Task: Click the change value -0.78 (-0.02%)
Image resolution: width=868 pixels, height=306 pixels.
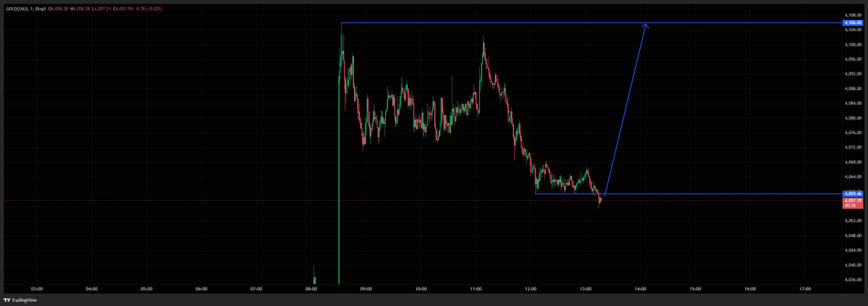Action: point(148,9)
